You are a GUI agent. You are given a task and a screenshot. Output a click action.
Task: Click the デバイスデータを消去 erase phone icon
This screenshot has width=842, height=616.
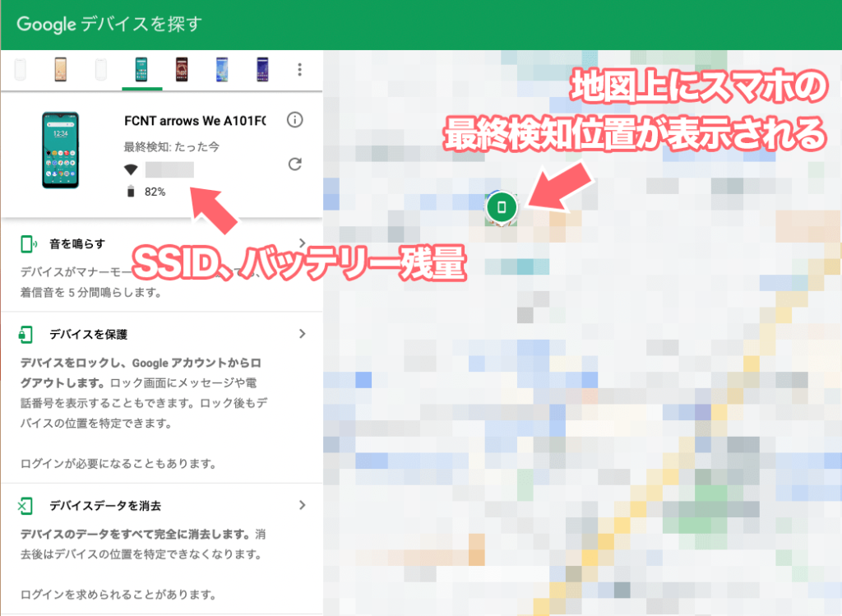pos(25,505)
